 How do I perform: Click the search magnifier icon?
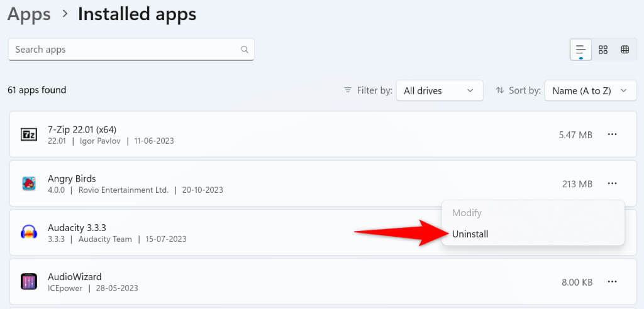pyautogui.click(x=245, y=50)
